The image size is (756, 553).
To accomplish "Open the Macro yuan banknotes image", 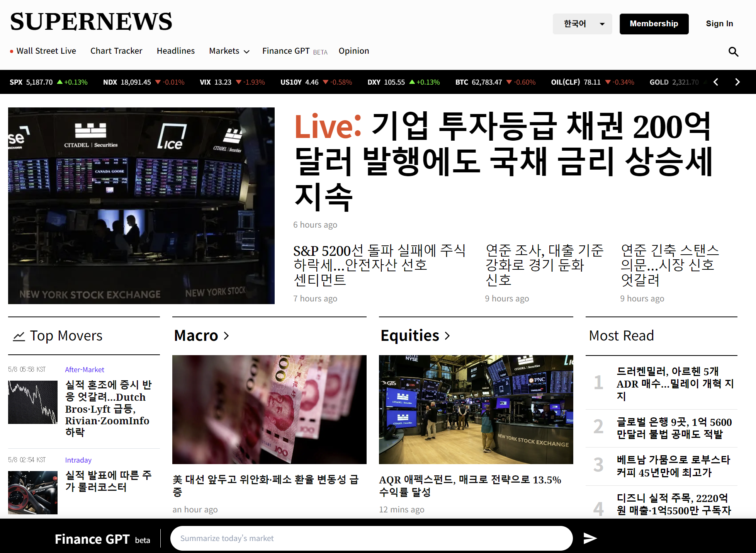I will [269, 410].
